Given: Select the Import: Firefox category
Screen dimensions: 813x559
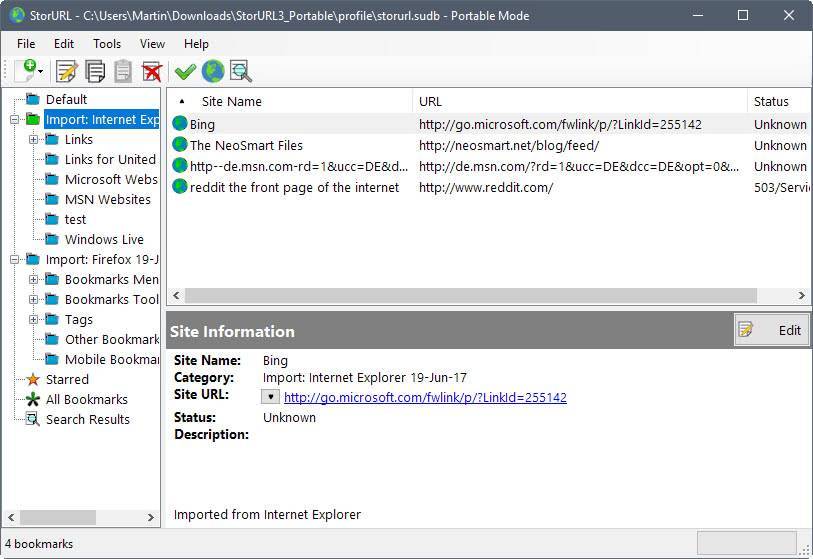Looking at the screenshot, I should pyautogui.click(x=102, y=259).
